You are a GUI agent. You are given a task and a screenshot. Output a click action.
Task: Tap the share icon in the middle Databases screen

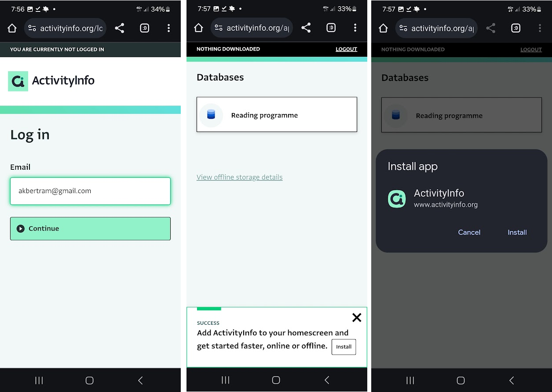pos(306,28)
